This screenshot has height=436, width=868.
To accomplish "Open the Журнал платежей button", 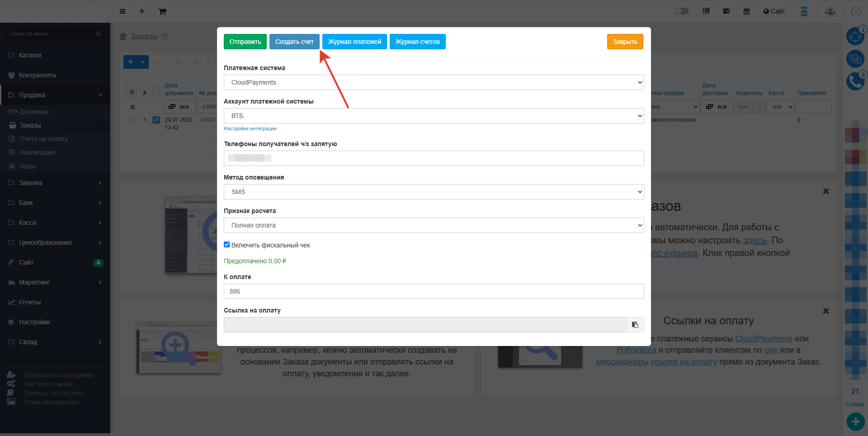I will coord(354,42).
